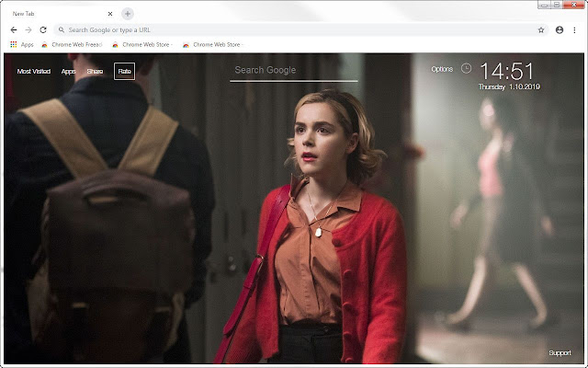
Task: Click the Rate button
Action: [x=125, y=72]
